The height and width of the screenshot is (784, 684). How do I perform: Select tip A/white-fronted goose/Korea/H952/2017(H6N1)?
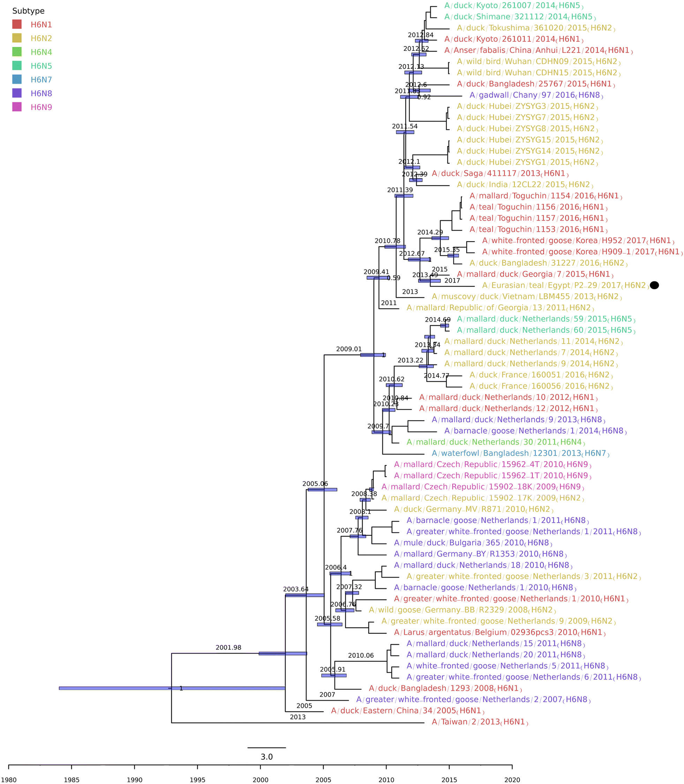coord(578,241)
